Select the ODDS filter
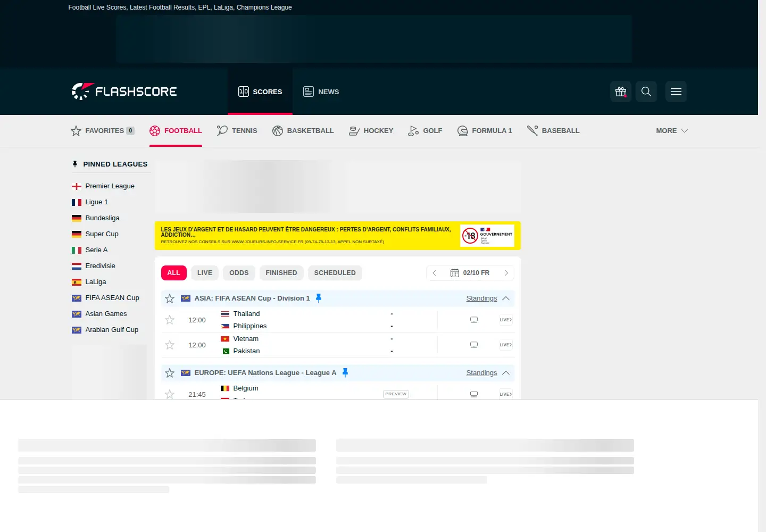This screenshot has width=766, height=532. tap(239, 273)
